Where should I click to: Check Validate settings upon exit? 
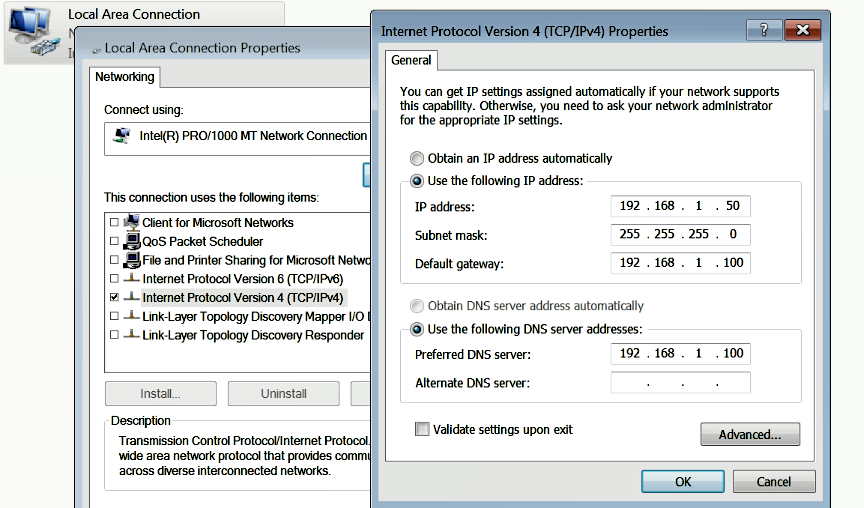tap(422, 429)
